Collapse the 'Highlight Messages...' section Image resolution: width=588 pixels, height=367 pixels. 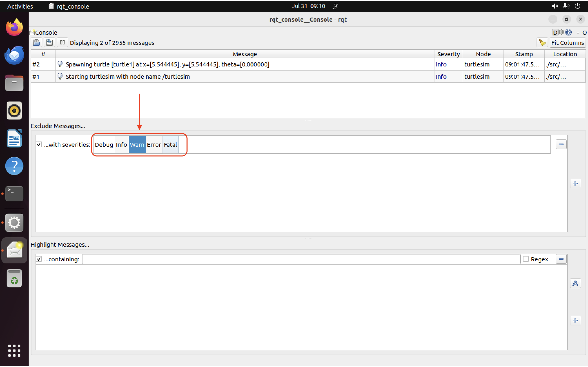[60, 244]
